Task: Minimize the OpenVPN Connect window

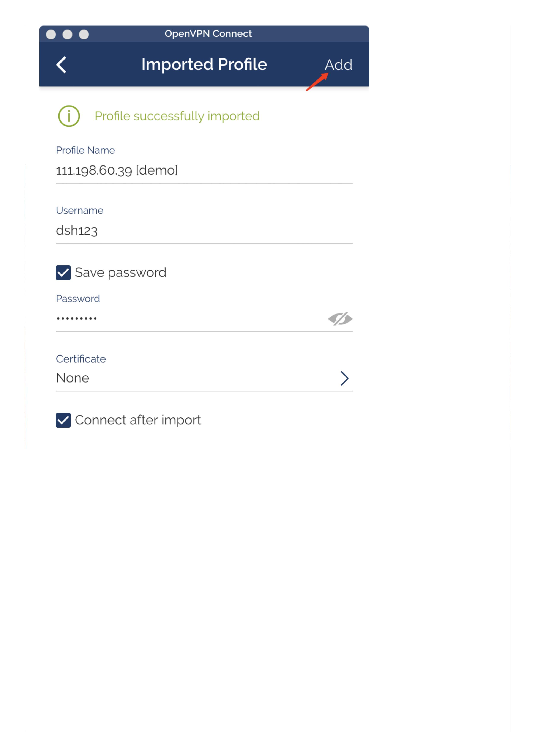Action: pos(67,34)
